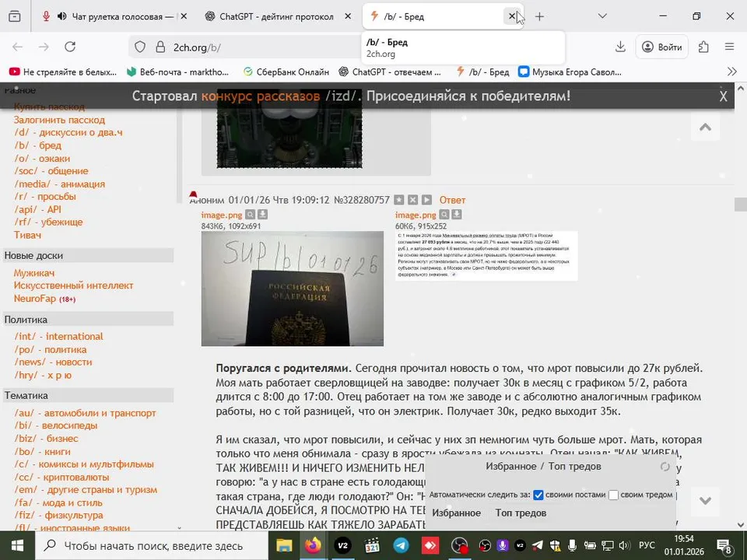Open Веб-почта bookmark
This screenshot has height=560, width=747.
[x=177, y=72]
